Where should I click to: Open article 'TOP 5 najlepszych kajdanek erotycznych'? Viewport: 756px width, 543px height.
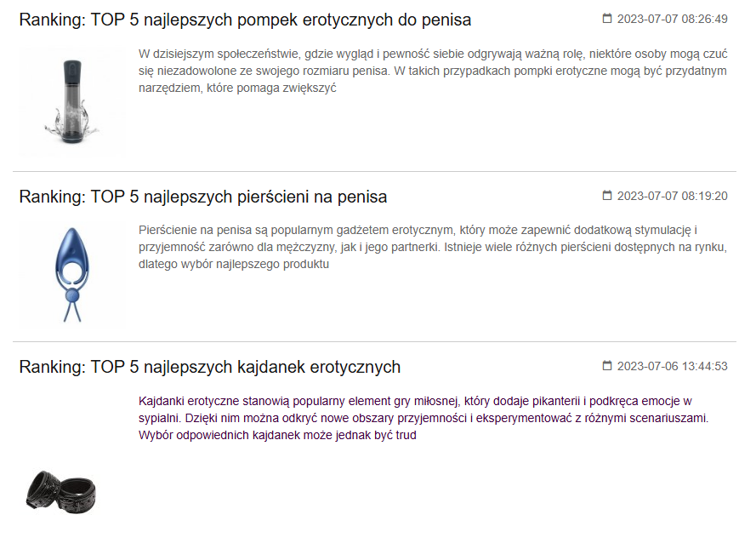[x=209, y=367]
